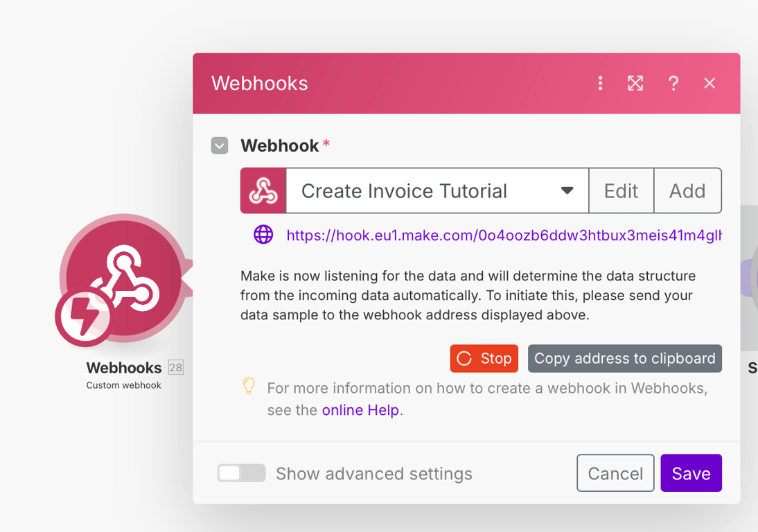Collapse the Webhook field section chevron
This screenshot has height=532, width=758.
220,145
